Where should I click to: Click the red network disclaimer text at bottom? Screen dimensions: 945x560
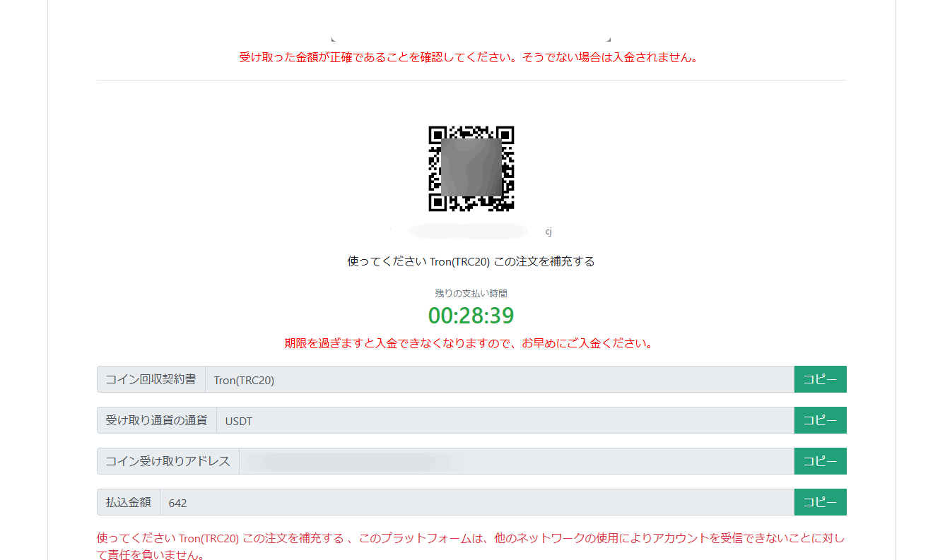(x=471, y=547)
